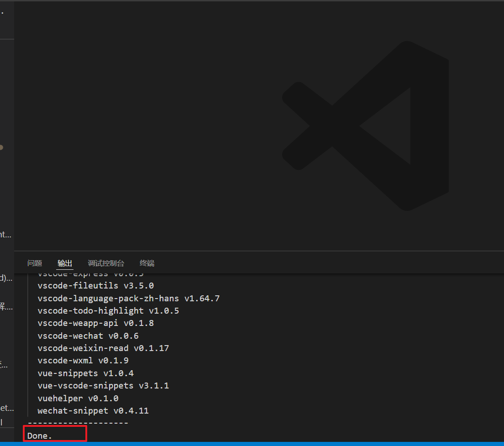Click the vscode-weapp-api v0.1.8 line
Image resolution: width=504 pixels, height=446 pixels.
pos(96,323)
